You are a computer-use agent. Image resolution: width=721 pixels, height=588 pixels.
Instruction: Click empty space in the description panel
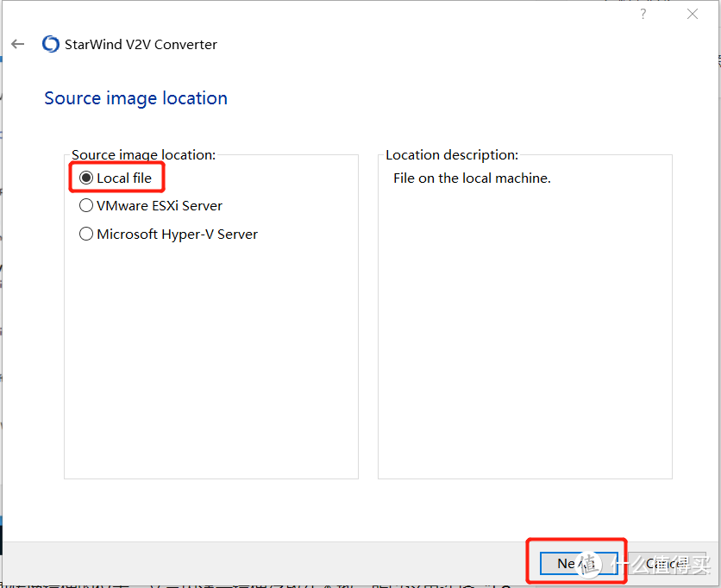(524, 345)
